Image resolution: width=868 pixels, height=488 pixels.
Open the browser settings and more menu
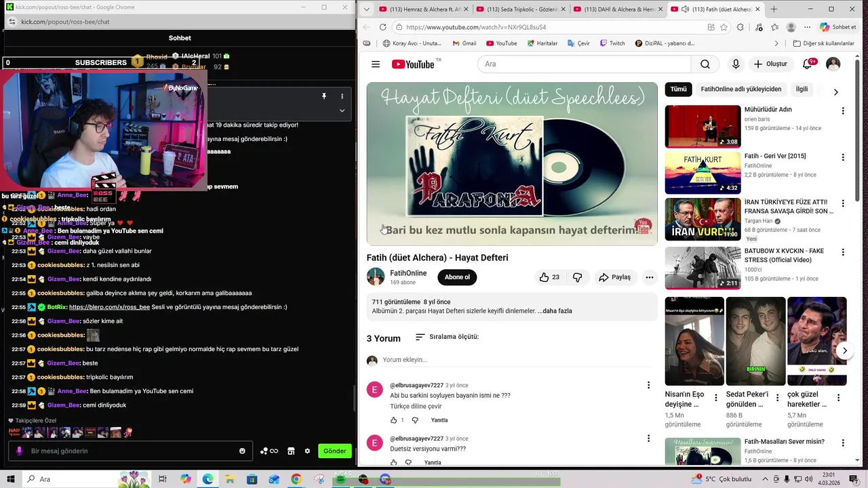pyautogui.click(x=807, y=27)
